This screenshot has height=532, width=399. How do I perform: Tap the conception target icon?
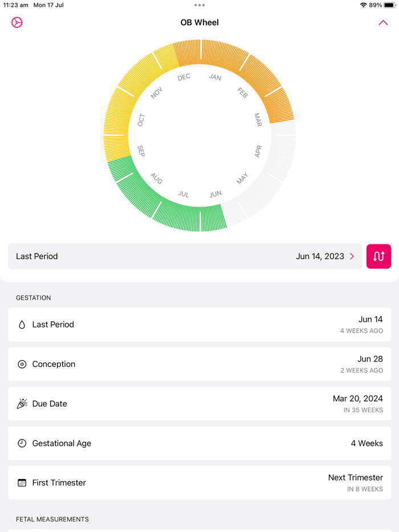tap(21, 364)
